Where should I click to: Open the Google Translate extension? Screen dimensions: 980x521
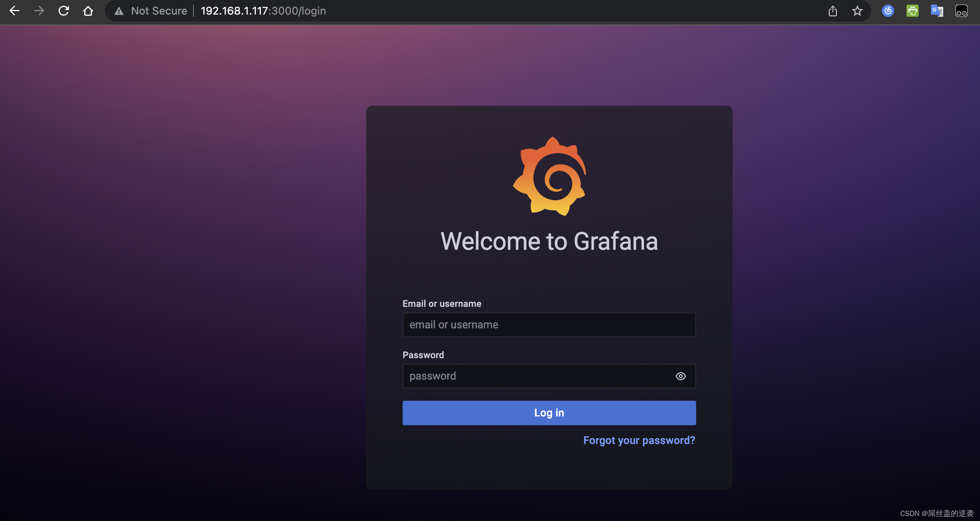point(937,11)
